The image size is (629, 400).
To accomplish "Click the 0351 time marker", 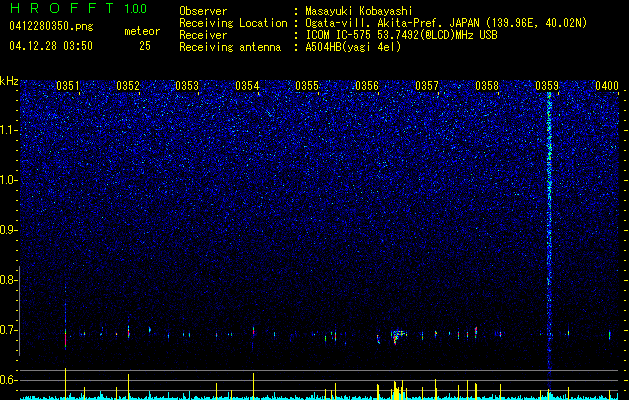I will [67, 86].
